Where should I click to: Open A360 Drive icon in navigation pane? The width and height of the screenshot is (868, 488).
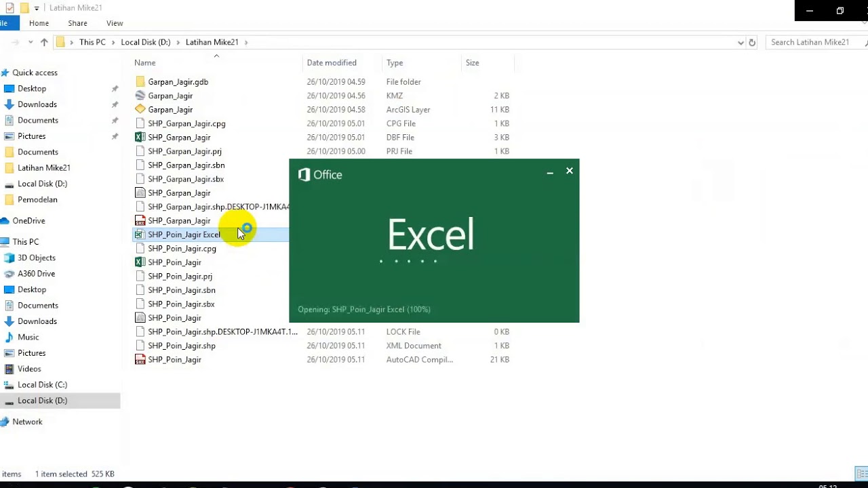[x=9, y=274]
